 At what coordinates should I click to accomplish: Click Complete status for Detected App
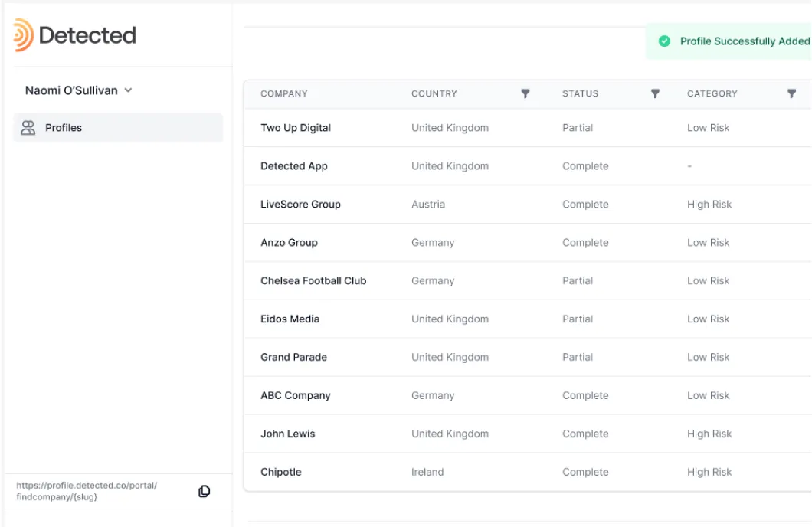585,166
